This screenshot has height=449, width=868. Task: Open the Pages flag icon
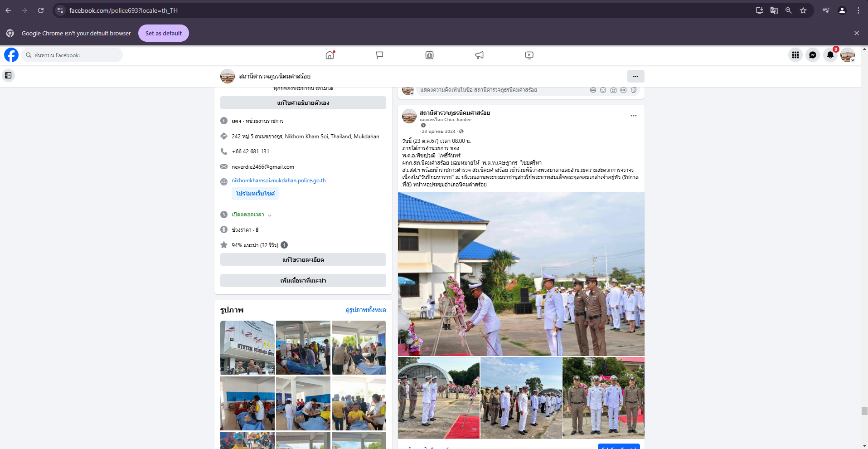click(x=379, y=55)
